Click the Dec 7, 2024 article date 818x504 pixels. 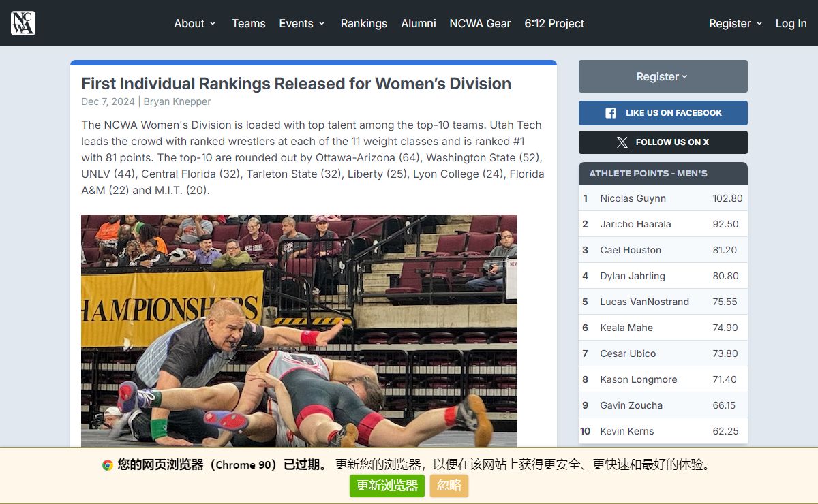click(x=108, y=101)
